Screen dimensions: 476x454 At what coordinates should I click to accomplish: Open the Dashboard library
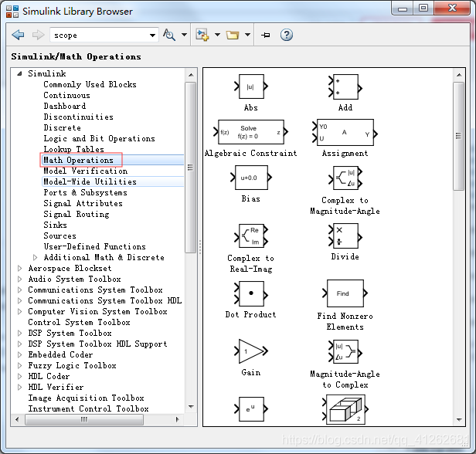coord(65,106)
